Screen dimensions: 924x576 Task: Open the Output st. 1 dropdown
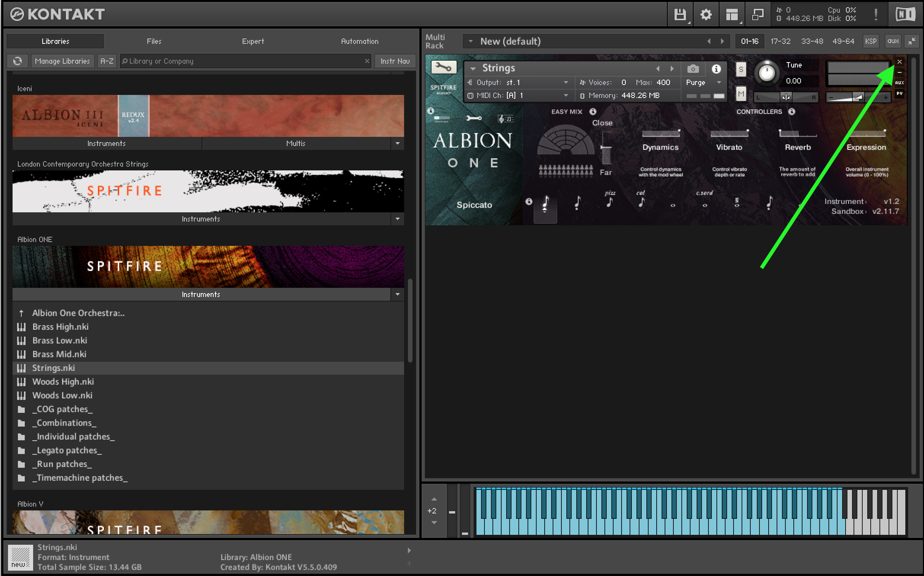pos(566,82)
